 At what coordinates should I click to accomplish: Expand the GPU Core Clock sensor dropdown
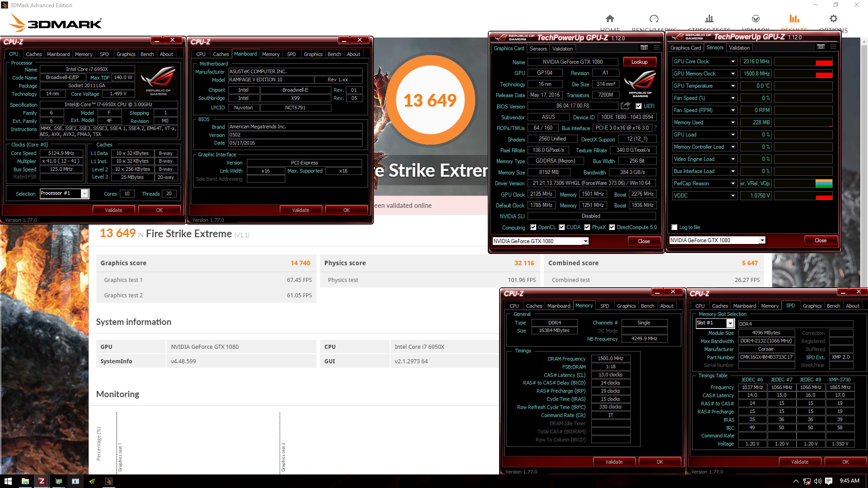[733, 61]
